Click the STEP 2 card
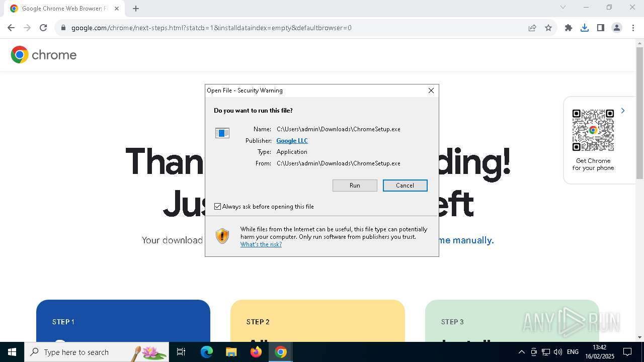This screenshot has width=644, height=362. pyautogui.click(x=317, y=321)
